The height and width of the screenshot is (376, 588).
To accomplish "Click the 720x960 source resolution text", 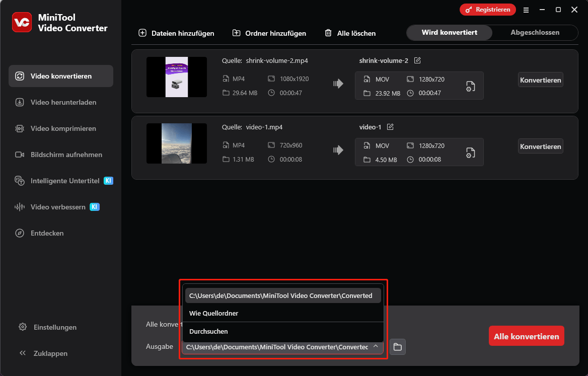I will [291, 145].
